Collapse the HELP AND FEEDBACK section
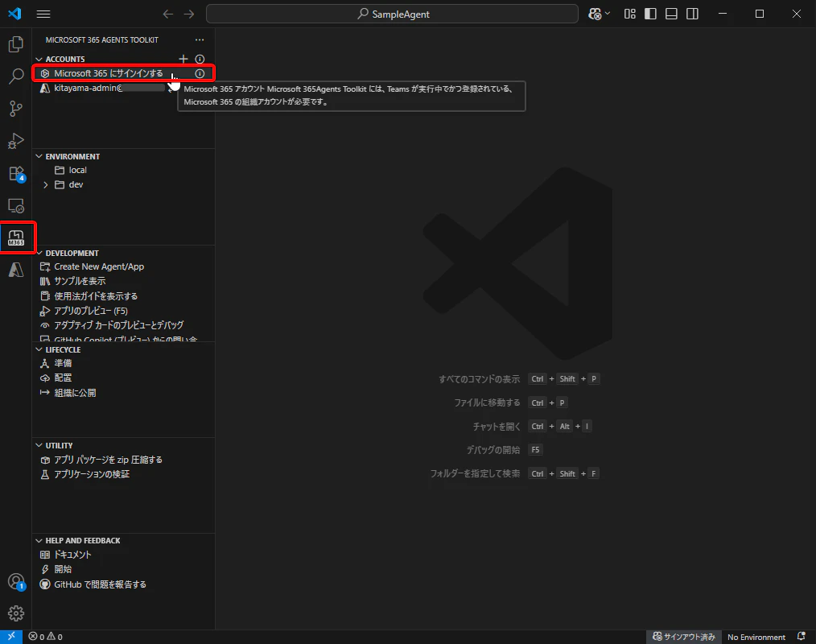Viewport: 816px width, 644px height. pyautogui.click(x=39, y=540)
